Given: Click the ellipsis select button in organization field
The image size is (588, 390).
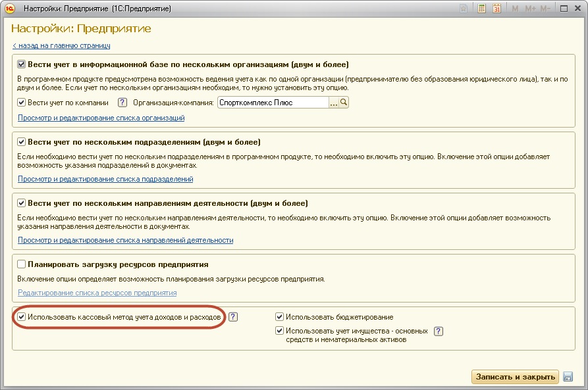Looking at the screenshot, I should coord(334,103).
